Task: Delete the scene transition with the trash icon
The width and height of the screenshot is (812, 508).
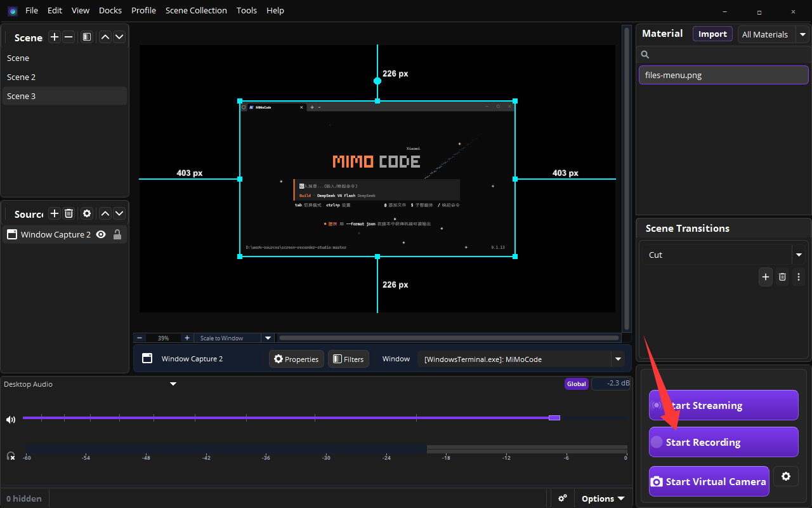Action: tap(782, 277)
